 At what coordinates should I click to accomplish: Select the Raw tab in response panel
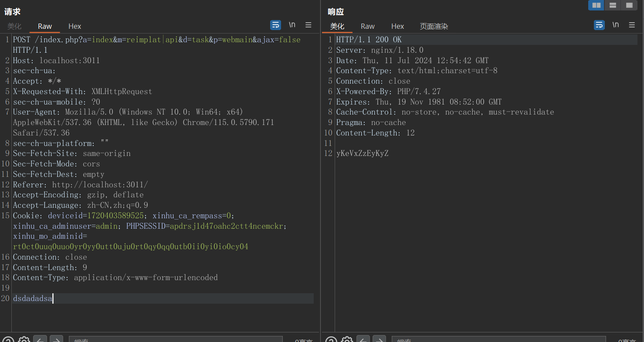click(x=368, y=26)
